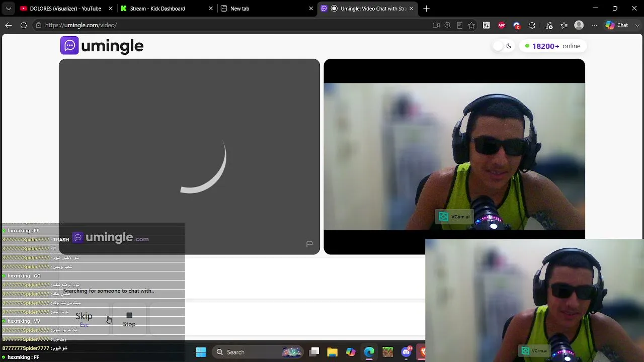
Task: Click the 18200+ online counter
Action: point(552,46)
